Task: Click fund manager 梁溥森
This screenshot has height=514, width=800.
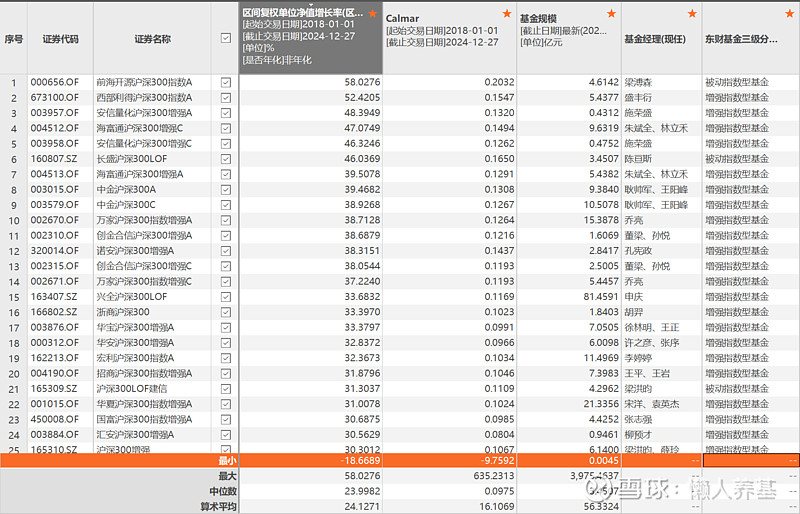Action: 638,82
